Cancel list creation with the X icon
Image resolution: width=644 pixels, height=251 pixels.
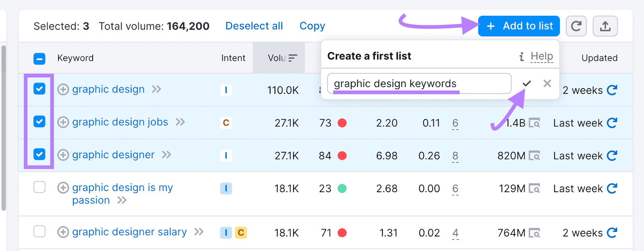(x=547, y=83)
